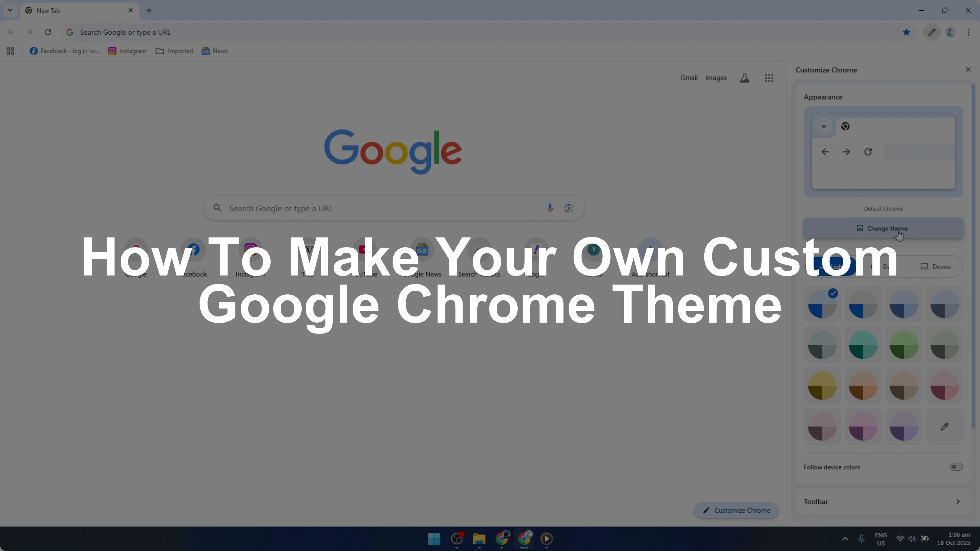Expand the Toolbar section

(883, 501)
